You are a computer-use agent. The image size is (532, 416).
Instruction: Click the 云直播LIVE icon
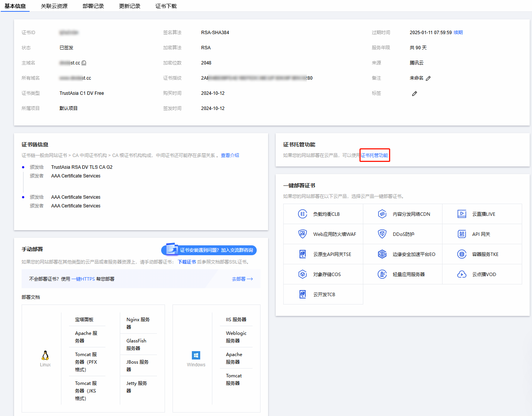462,214
